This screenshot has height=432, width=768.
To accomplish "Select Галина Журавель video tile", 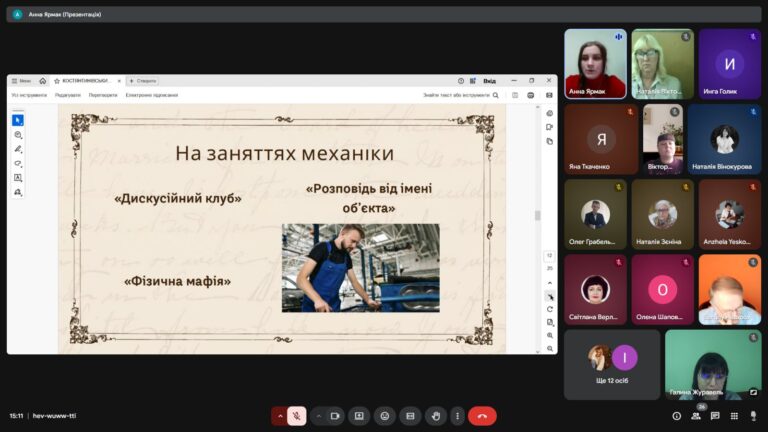I will pos(713,364).
